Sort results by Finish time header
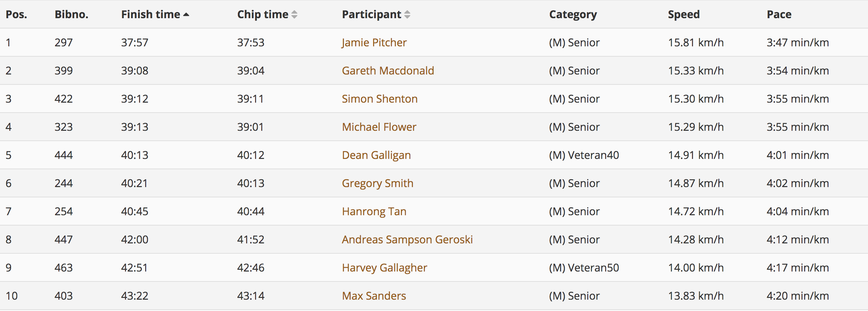This screenshot has height=311, width=868. point(151,14)
